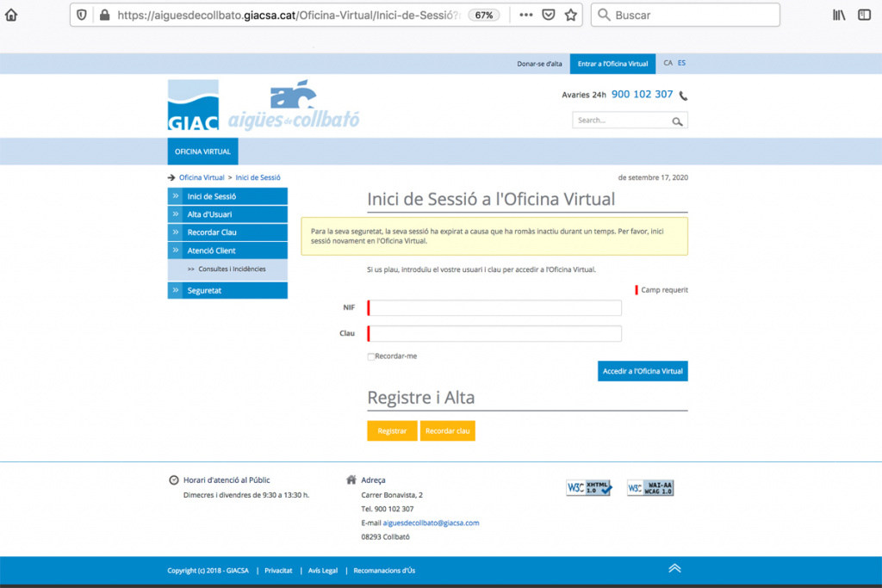
Task: Tick the Recordar-me checkbox
Action: 370,356
